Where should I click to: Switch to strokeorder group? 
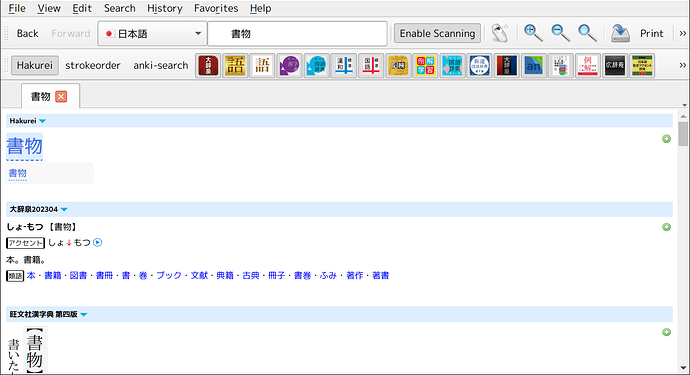tap(93, 66)
